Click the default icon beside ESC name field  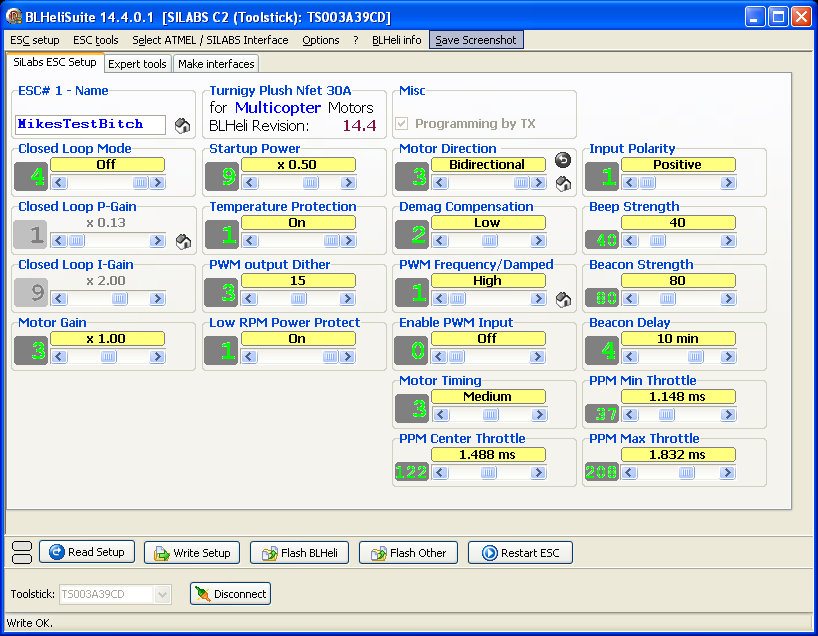pos(182,126)
